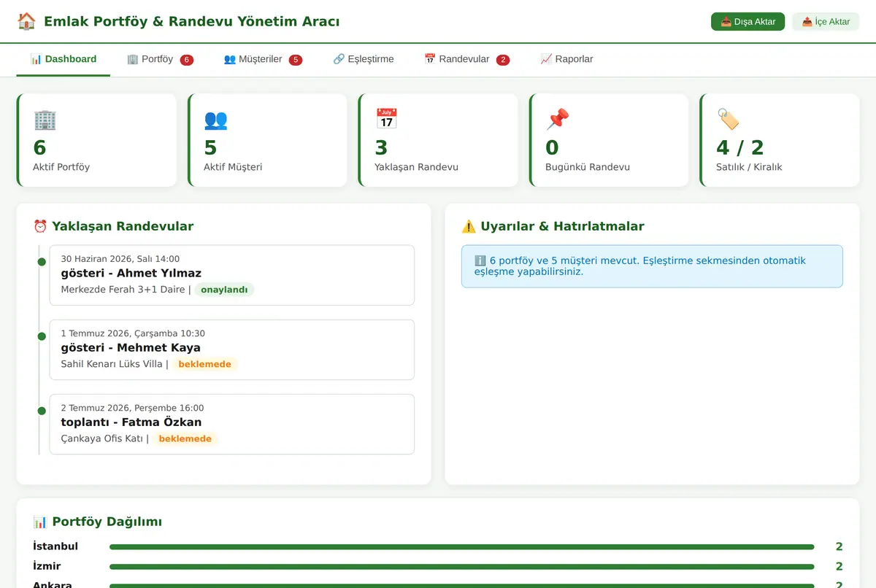Image resolution: width=876 pixels, height=588 pixels.
Task: Click the onaylandı status badge
Action: tap(224, 290)
